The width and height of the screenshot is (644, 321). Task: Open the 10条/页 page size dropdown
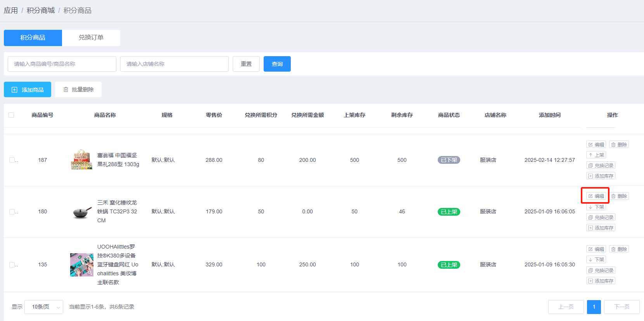(44, 307)
